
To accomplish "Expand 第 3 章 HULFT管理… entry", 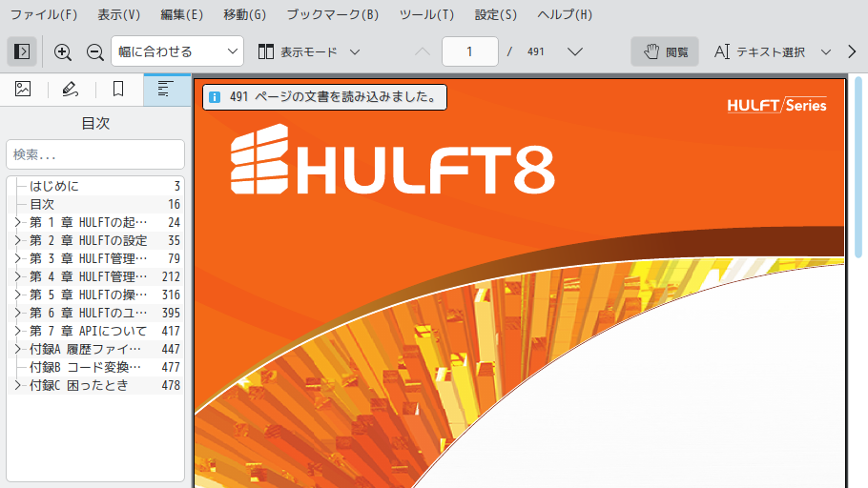I will point(17,258).
